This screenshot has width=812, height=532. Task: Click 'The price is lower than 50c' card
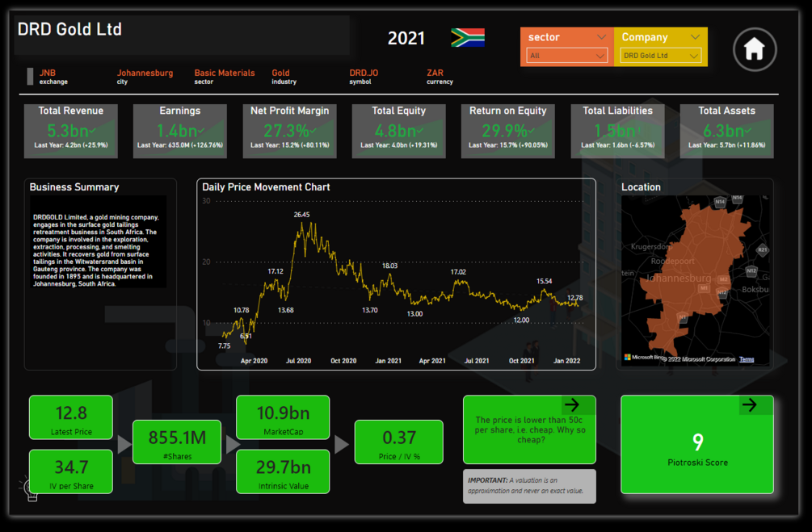pyautogui.click(x=529, y=429)
